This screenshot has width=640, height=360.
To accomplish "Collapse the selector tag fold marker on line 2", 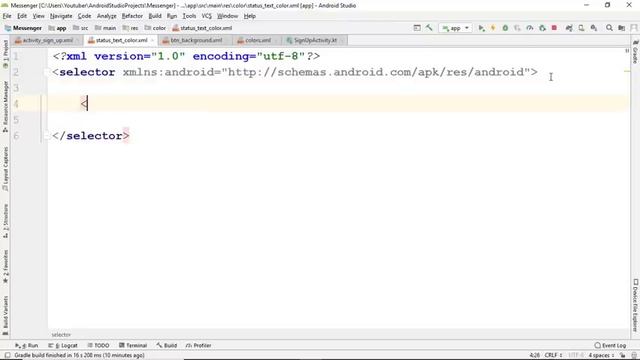I will (x=47, y=72).
